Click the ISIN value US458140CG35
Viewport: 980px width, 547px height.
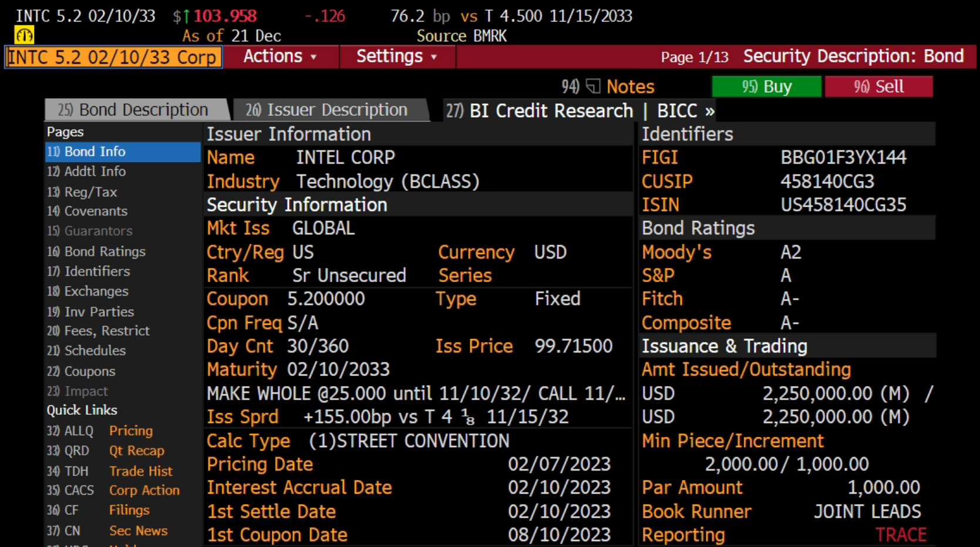[x=843, y=204]
